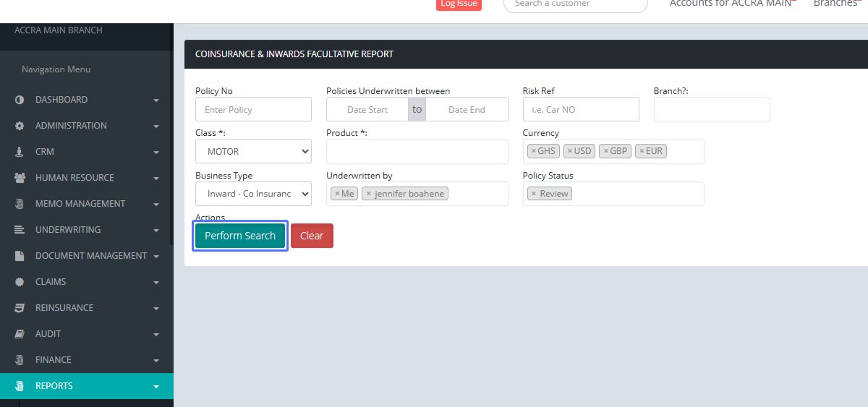
Task: Click the Dashboard icon in sidebar
Action: (20, 100)
